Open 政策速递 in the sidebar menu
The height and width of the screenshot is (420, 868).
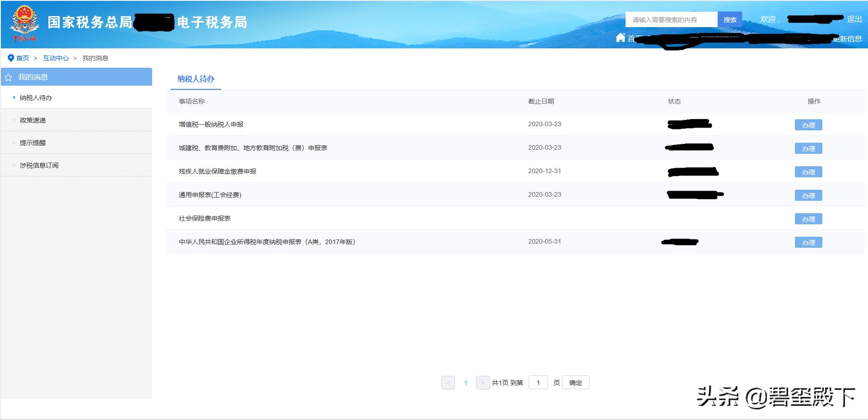click(x=32, y=120)
